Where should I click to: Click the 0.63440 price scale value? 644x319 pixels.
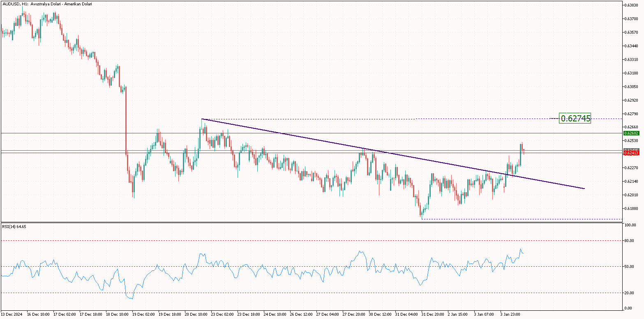631,46
